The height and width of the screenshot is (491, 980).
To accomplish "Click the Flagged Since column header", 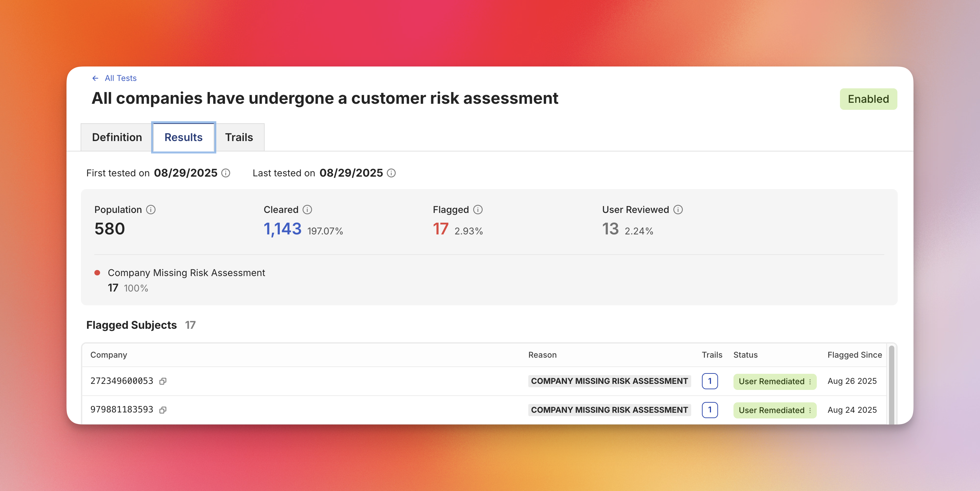I will pyautogui.click(x=854, y=355).
